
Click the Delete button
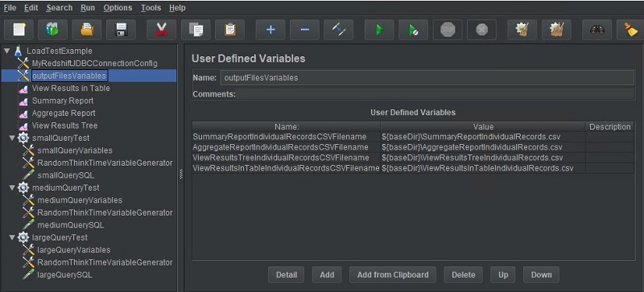point(464,275)
